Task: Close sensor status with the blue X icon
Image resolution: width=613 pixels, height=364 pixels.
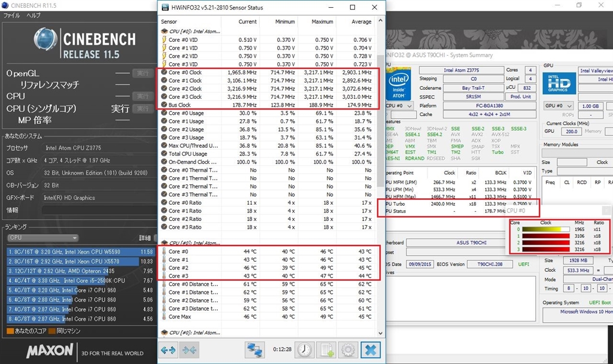Action: [370, 350]
